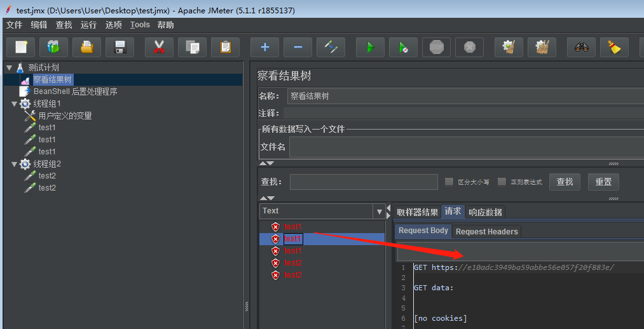Click the 线程组2 gear icon in tree
This screenshot has width=644, height=329.
tap(25, 164)
